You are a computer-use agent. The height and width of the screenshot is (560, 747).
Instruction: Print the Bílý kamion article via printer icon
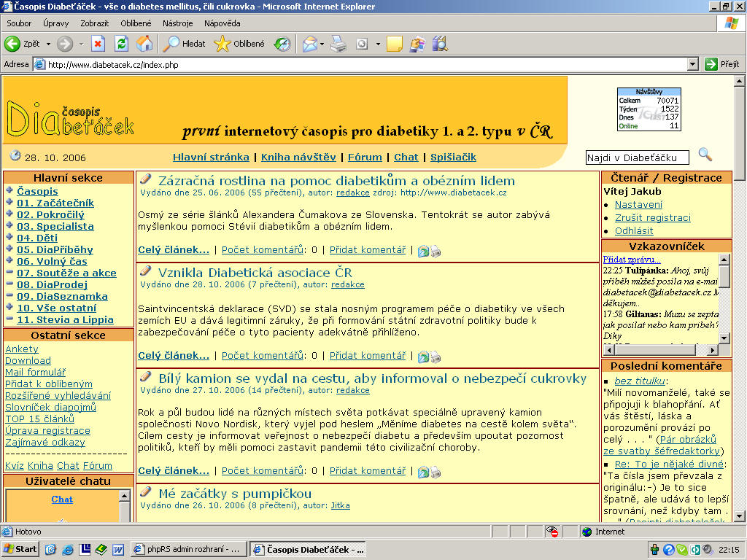click(436, 472)
